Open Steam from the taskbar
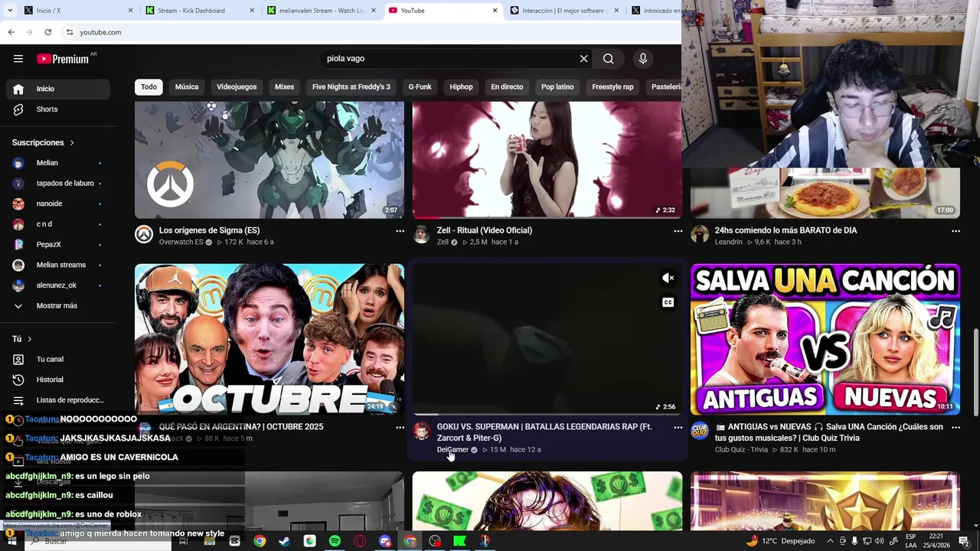 click(x=284, y=541)
